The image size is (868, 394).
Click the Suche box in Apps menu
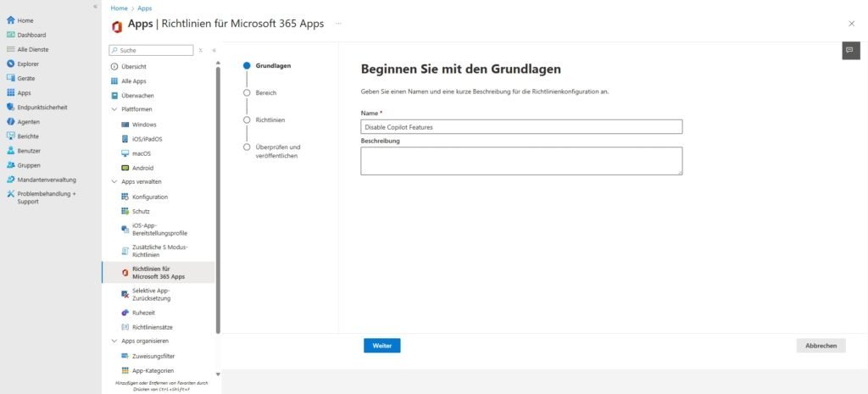pos(156,50)
